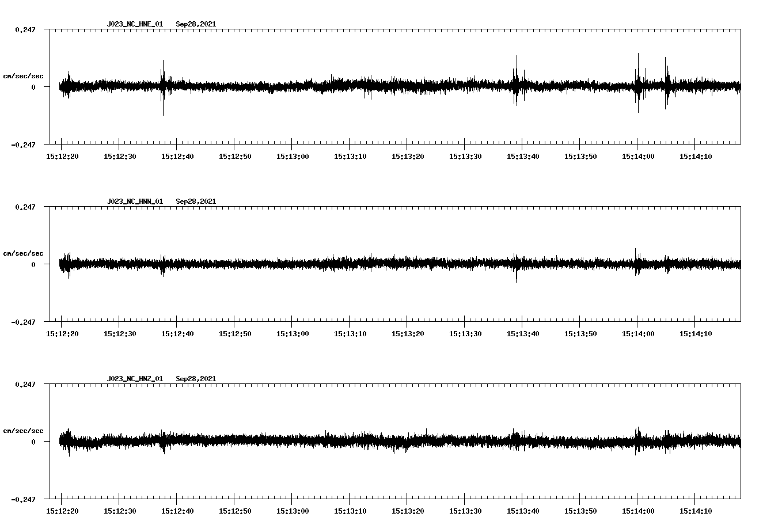Click 15:12:50 time label under HNE plot
Viewport: 782px width, 532px height.
235,157
